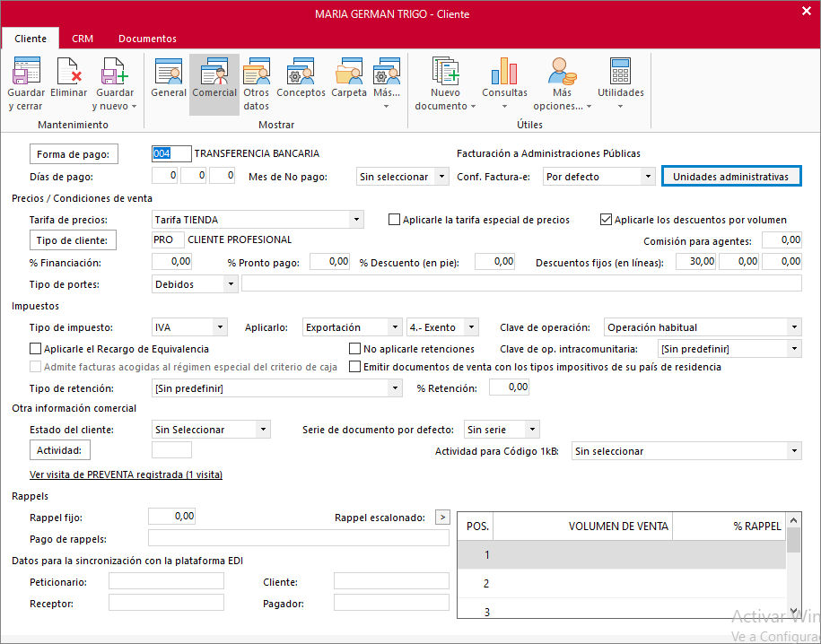Switch to the CRM tab
Image resolution: width=821 pixels, height=644 pixels.
(83, 39)
